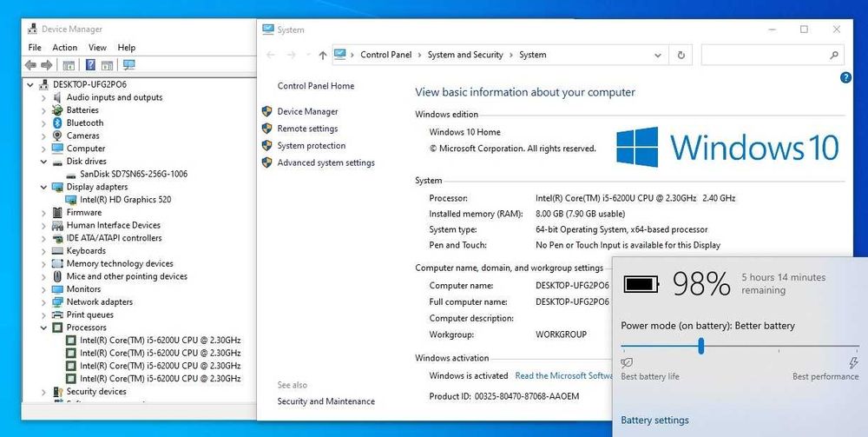Click the Up arrow in System window navigation
The width and height of the screenshot is (868, 437).
point(323,56)
